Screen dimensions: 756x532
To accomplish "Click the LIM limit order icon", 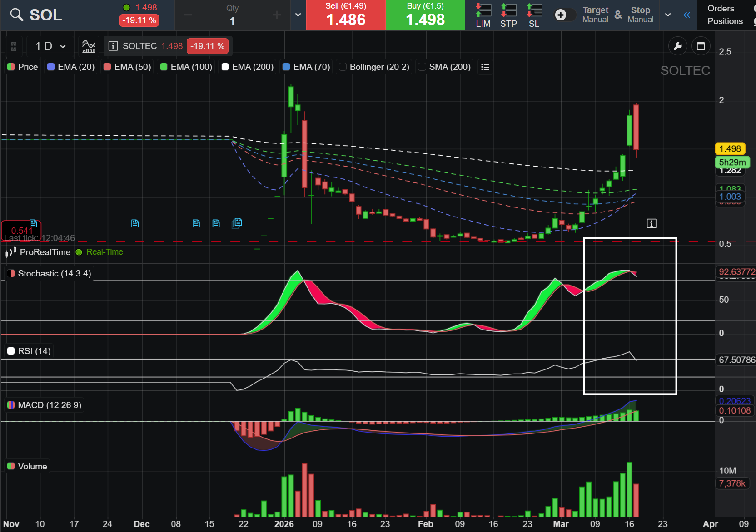I will coord(483,15).
